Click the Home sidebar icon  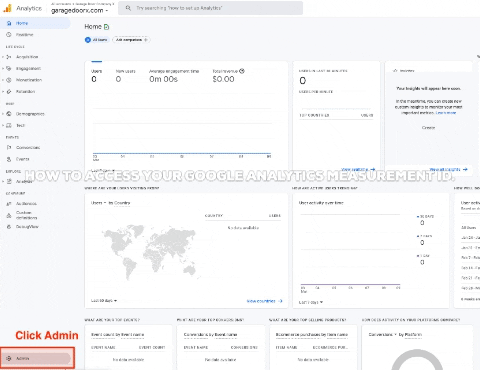click(9, 23)
